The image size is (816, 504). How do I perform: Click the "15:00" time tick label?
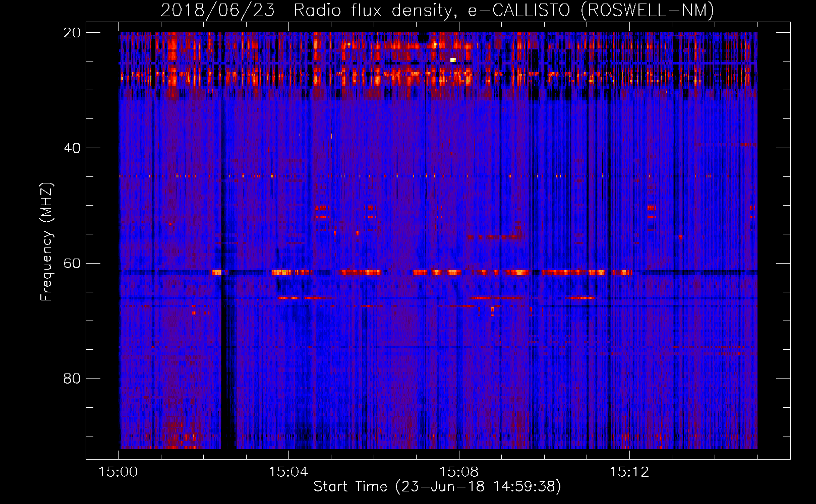118,472
